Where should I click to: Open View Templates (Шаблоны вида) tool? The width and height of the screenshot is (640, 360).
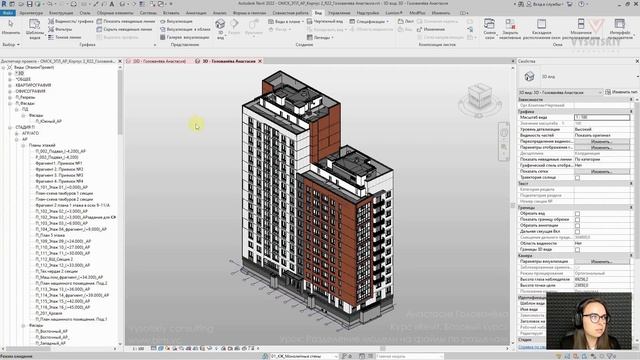click(x=35, y=29)
